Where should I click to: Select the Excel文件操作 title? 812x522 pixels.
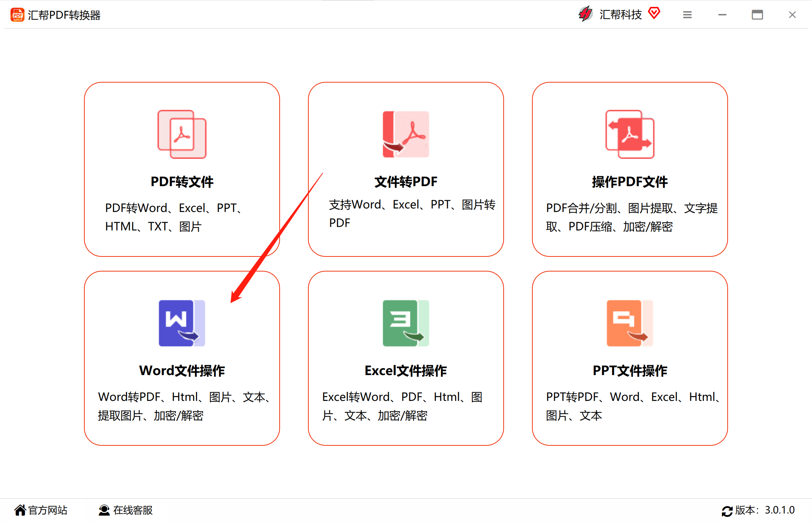(x=406, y=371)
